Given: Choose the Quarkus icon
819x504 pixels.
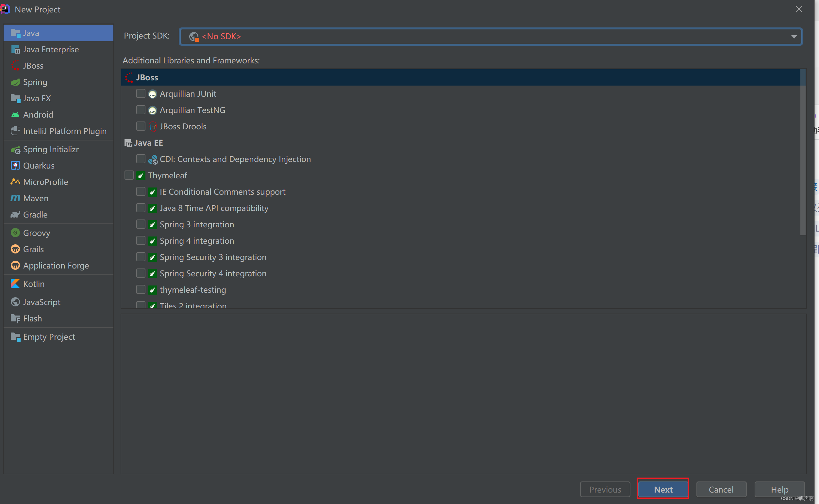Looking at the screenshot, I should (x=15, y=165).
